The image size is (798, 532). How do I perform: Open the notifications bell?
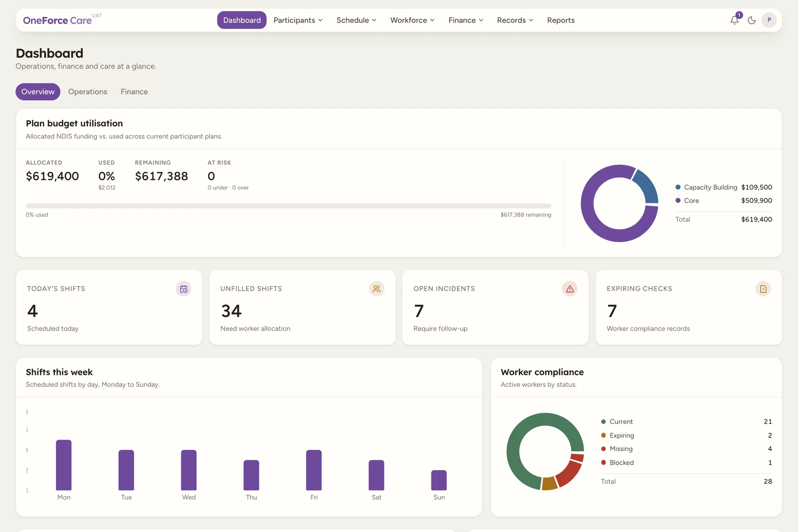735,20
